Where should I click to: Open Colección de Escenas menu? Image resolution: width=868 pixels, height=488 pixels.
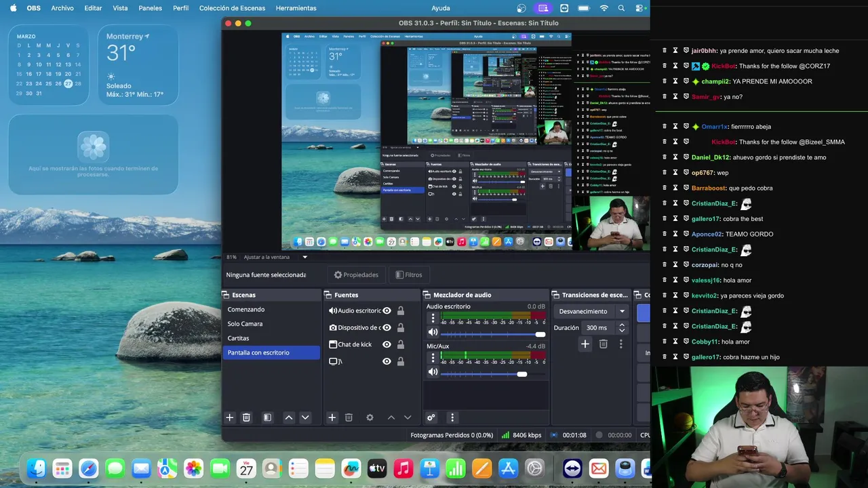pyautogui.click(x=233, y=8)
